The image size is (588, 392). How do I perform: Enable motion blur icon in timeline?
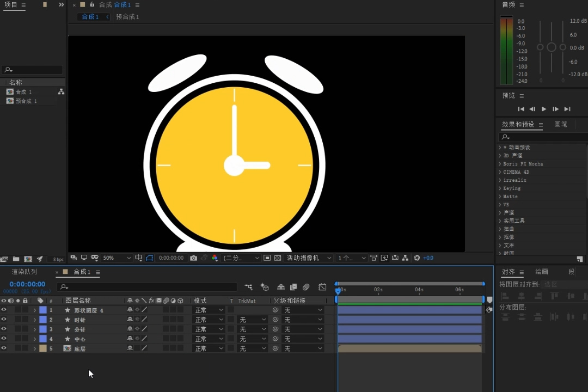click(306, 287)
